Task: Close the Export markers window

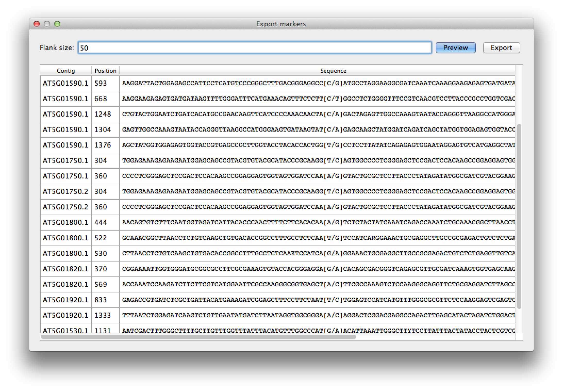Action: pyautogui.click(x=37, y=24)
